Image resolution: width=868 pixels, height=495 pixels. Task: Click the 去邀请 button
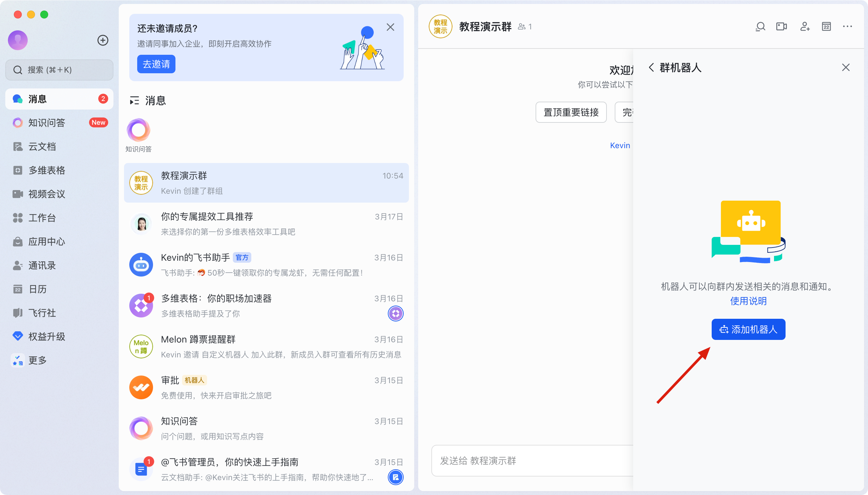[156, 64]
